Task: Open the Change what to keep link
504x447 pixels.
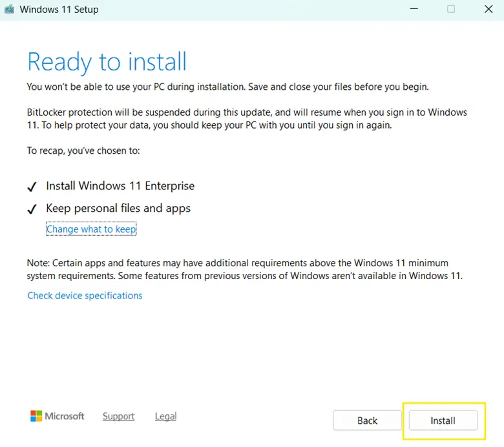Action: point(91,229)
